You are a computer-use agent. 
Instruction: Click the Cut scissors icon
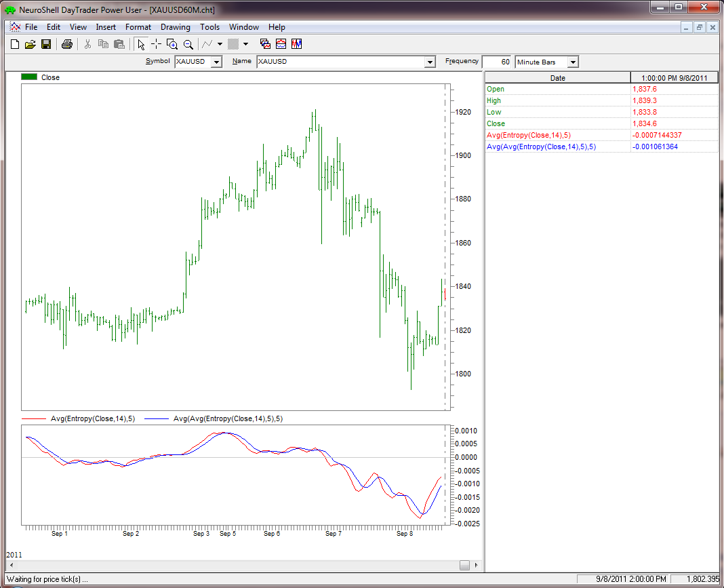click(x=87, y=44)
